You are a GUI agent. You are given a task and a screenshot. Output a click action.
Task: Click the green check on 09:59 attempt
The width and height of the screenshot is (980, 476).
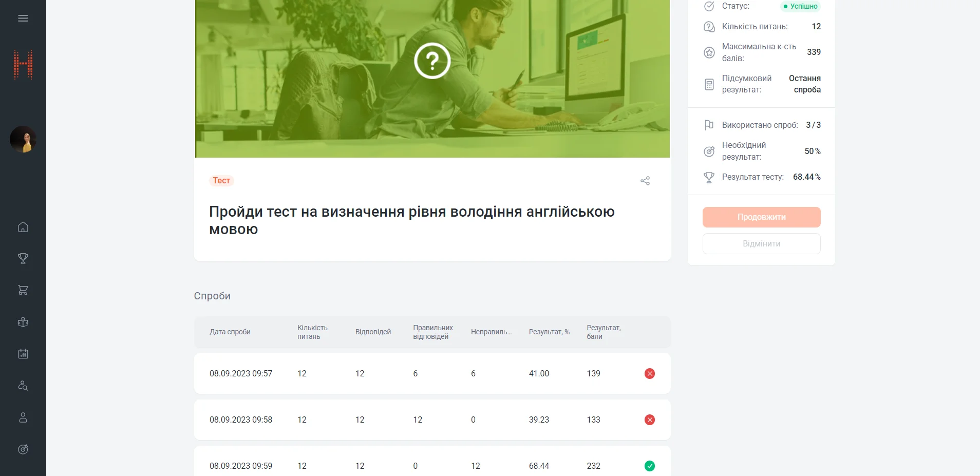pos(650,466)
